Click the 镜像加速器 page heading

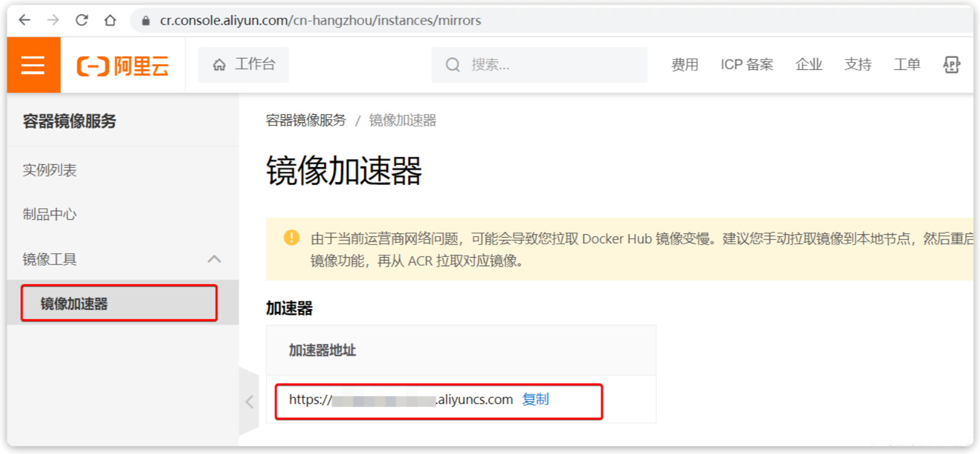344,171
